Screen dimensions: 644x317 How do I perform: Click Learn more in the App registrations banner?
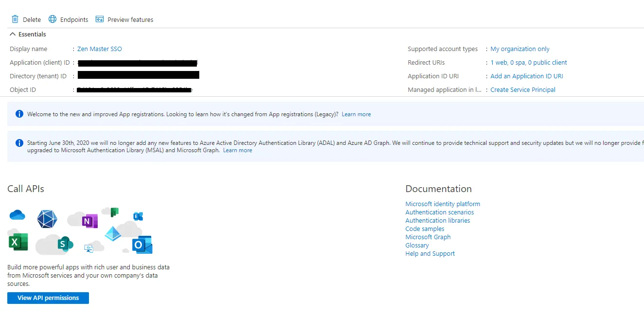click(356, 114)
